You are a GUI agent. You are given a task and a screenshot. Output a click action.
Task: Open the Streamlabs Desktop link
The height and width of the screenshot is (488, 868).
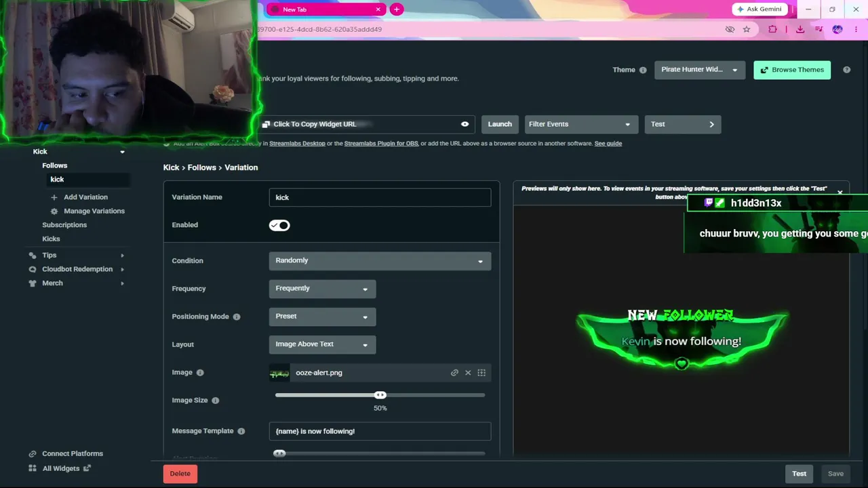tap(297, 144)
